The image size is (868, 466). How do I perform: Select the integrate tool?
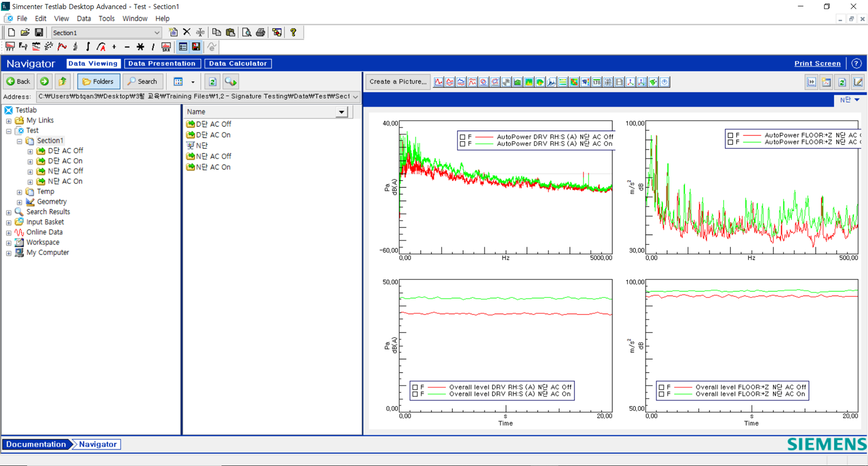pos(88,46)
